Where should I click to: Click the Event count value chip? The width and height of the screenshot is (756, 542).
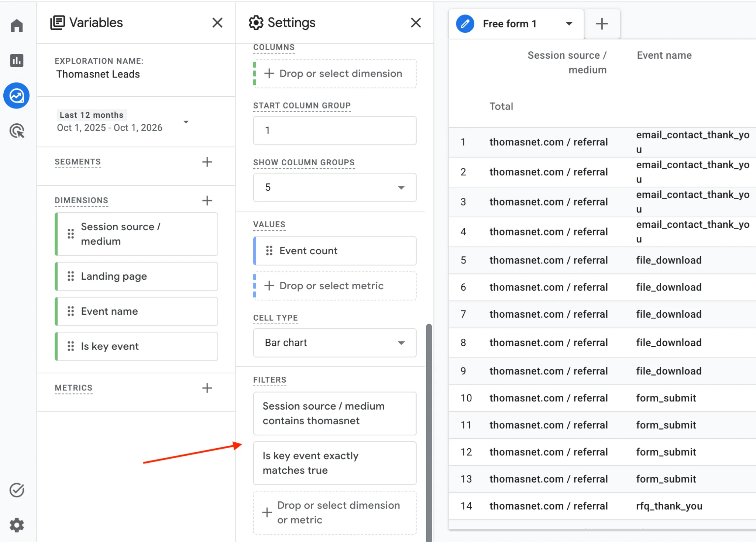point(335,251)
